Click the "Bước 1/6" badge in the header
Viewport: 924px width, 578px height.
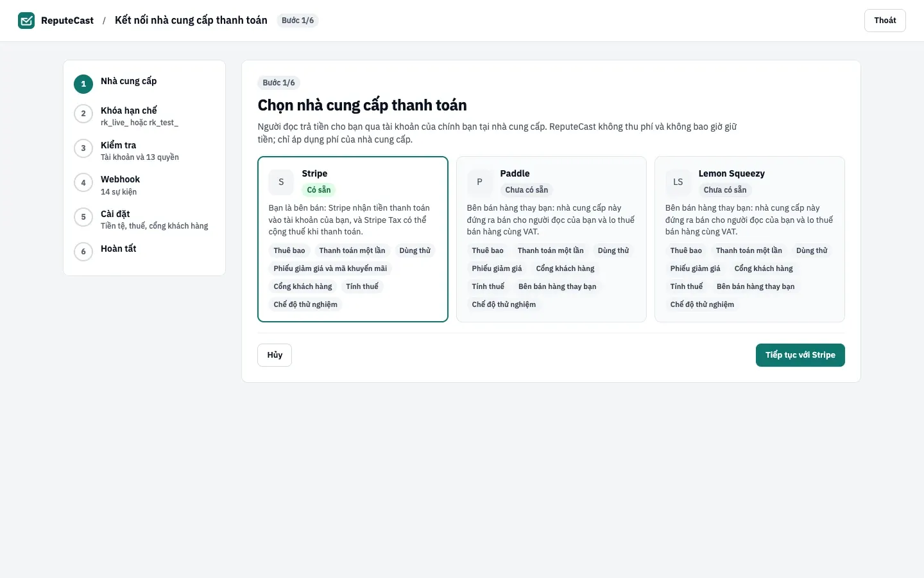tap(298, 21)
